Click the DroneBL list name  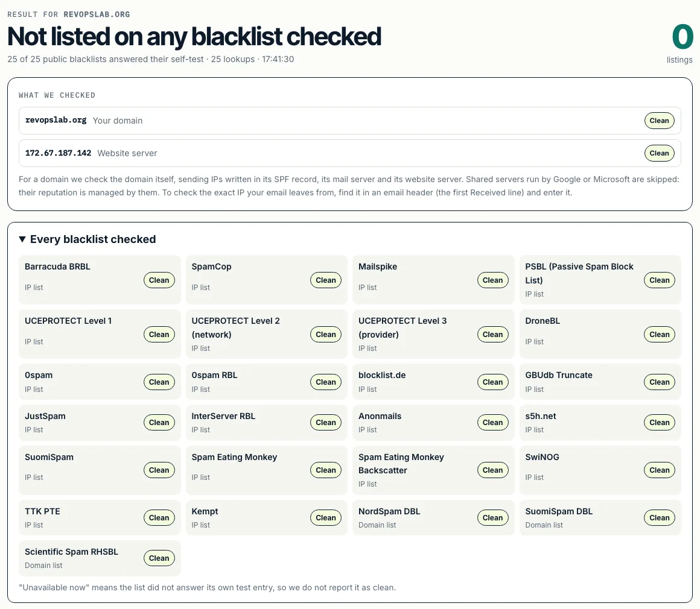pos(542,321)
